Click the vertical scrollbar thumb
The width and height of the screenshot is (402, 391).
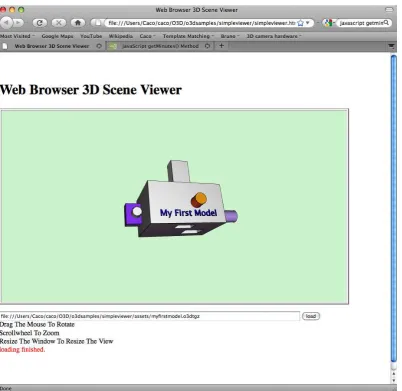click(394, 208)
